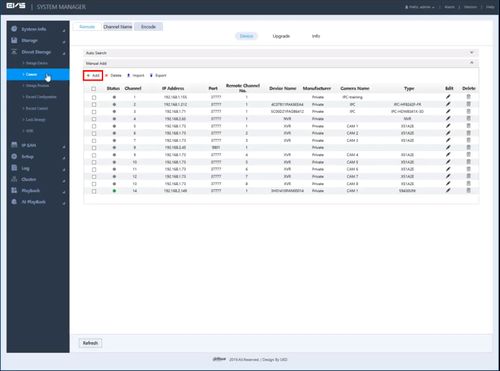Viewport: 500px width, 371px height.
Task: Click the IP cell 192.168.2.149
Action: point(175,191)
